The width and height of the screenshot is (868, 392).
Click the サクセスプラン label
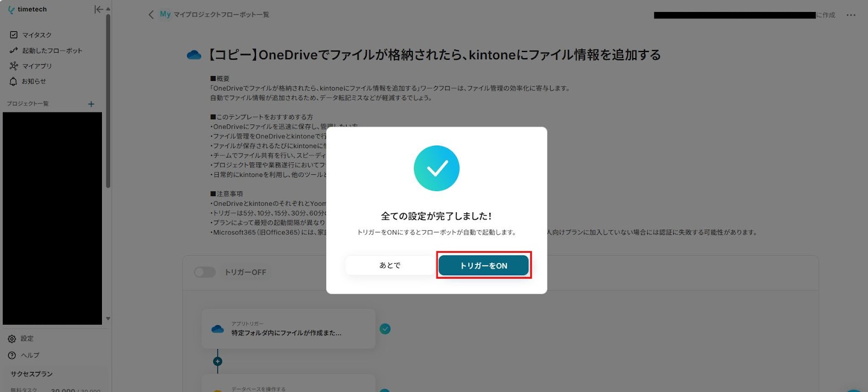[31, 374]
